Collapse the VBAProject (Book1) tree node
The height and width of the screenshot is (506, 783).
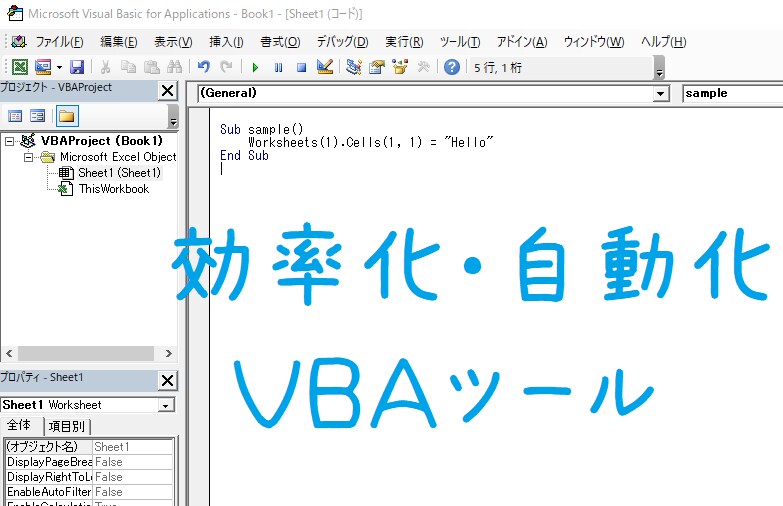pyautogui.click(x=9, y=141)
